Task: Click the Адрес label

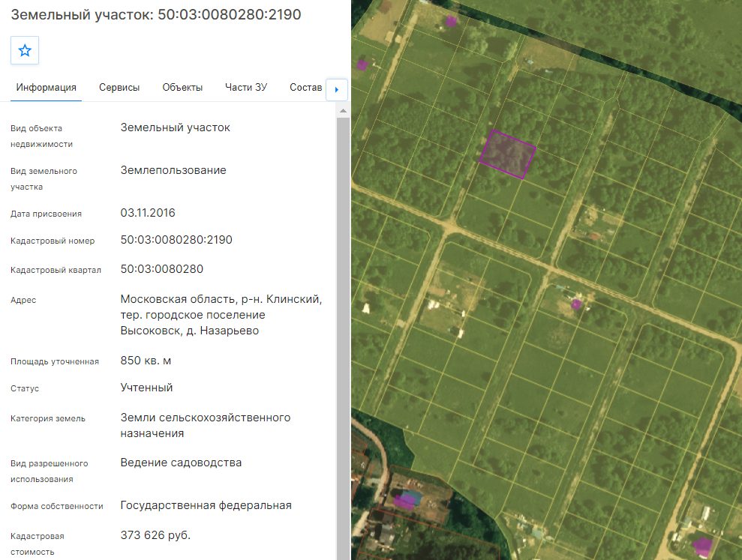Action: [23, 300]
